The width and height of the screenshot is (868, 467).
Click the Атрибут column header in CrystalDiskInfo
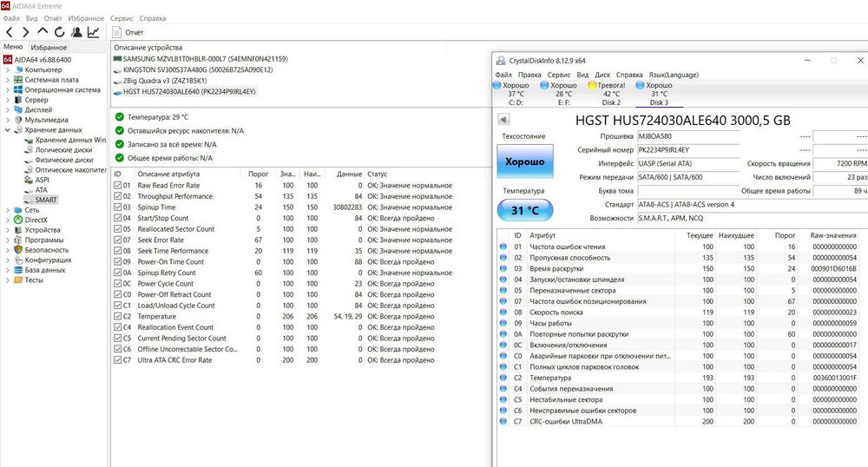(601, 235)
